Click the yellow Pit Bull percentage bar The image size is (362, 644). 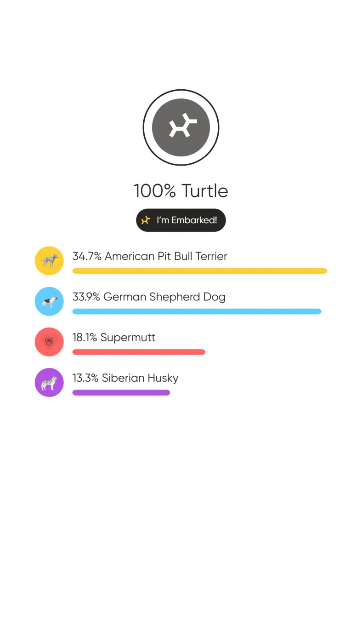199,271
